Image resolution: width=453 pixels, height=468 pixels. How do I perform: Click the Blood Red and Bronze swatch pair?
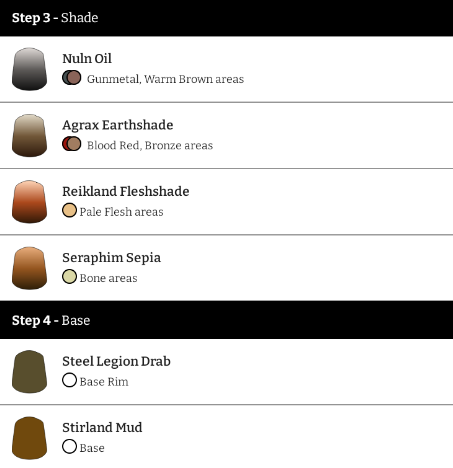coord(72,144)
